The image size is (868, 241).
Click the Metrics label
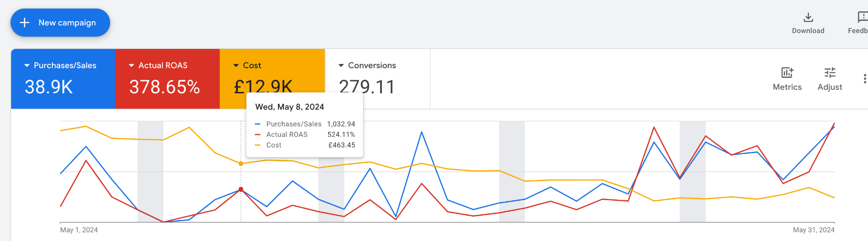point(787,87)
